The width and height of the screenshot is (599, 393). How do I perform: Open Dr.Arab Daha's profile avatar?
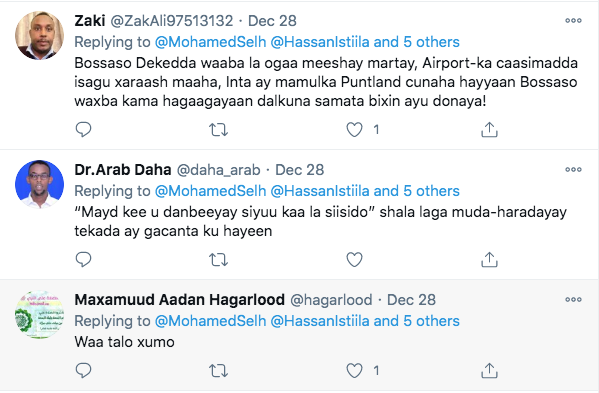39,184
